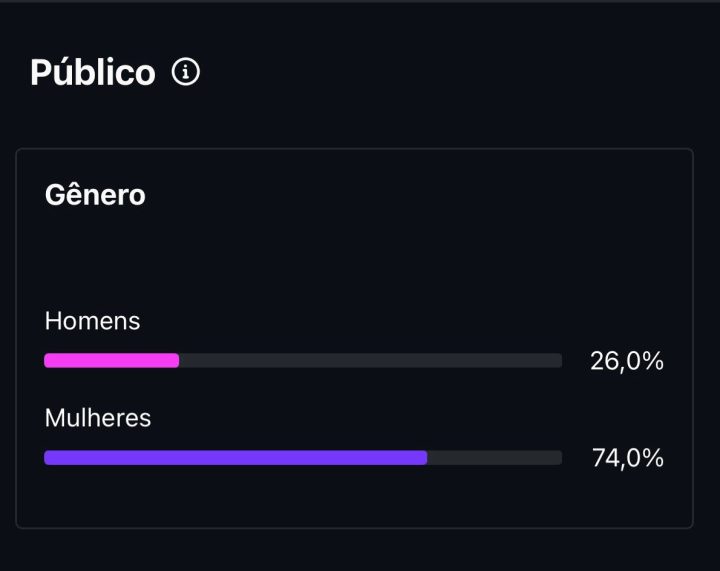
Task: Click the far right end of the Homens track
Action: (x=558, y=361)
